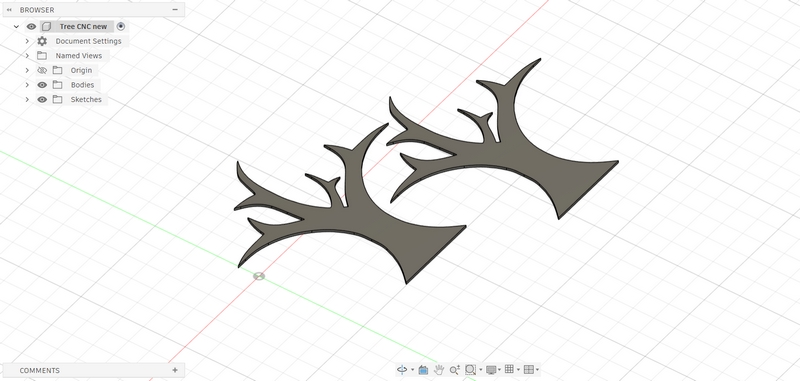This screenshot has height=381, width=800.
Task: Click the Look At tool icon
Action: click(423, 370)
